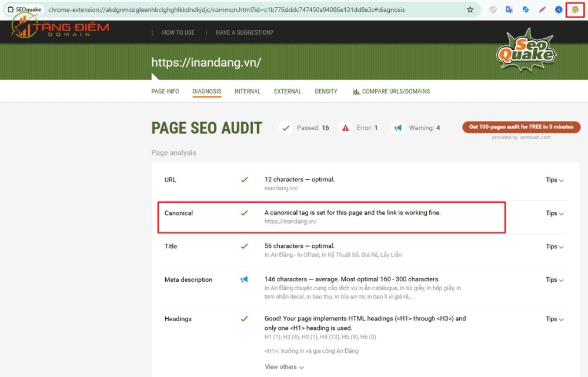Open Compare URLs/Domains tab
Screen dimensions: 588x377
click(392, 92)
